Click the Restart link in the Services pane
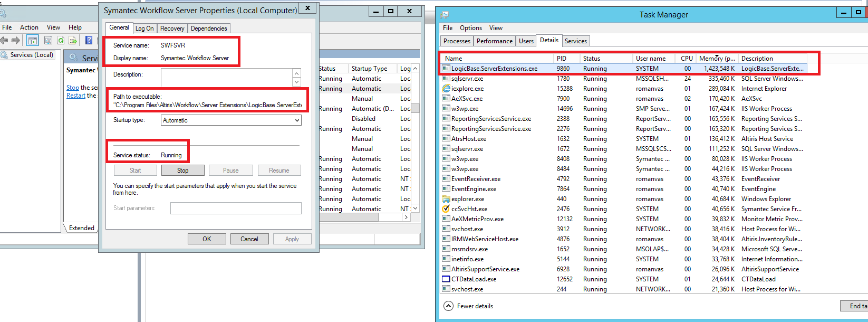This screenshot has width=868, height=322. click(76, 96)
